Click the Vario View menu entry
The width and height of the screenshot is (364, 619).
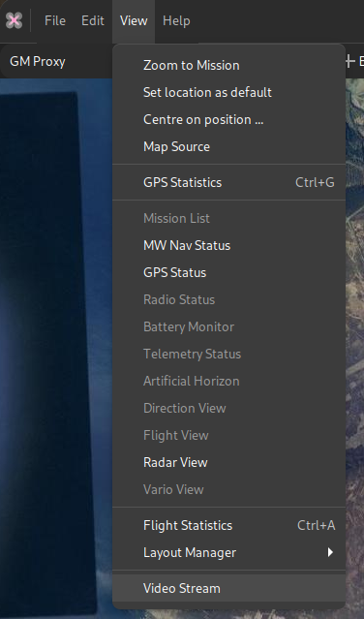(x=228, y=490)
